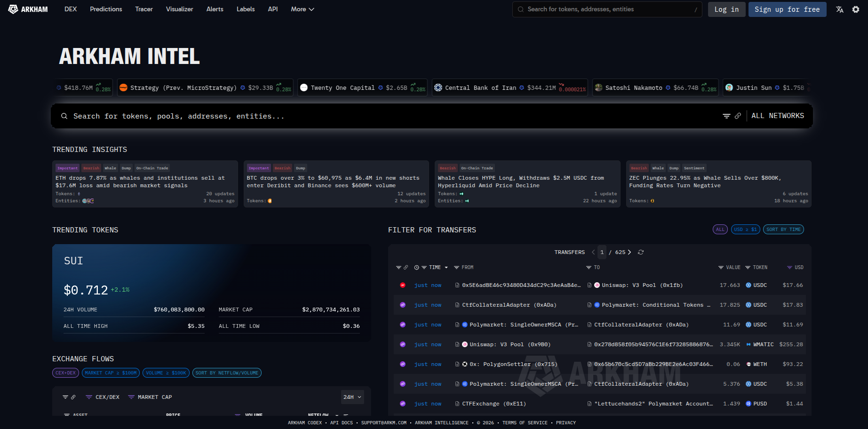Open Whale Closes HYPE Long insight card
868x429 pixels.
527,184
